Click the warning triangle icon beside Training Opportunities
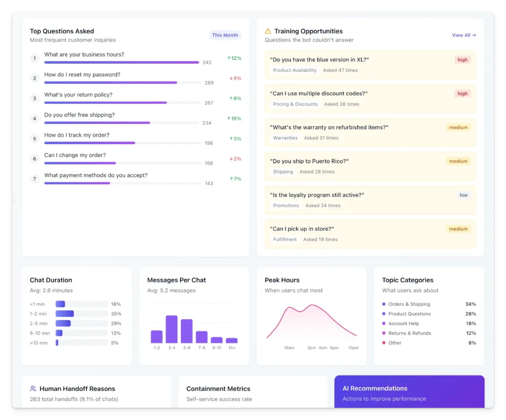 [268, 31]
